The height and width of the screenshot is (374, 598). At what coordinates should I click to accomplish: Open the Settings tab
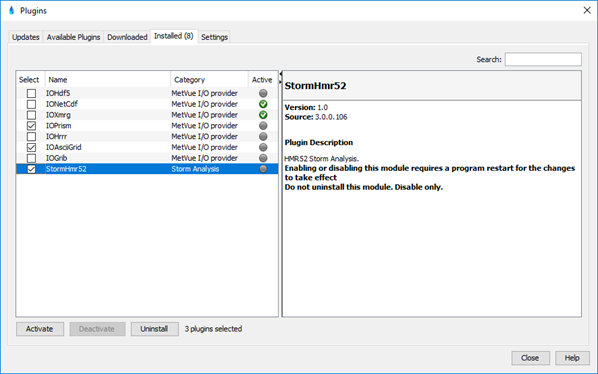(x=214, y=37)
